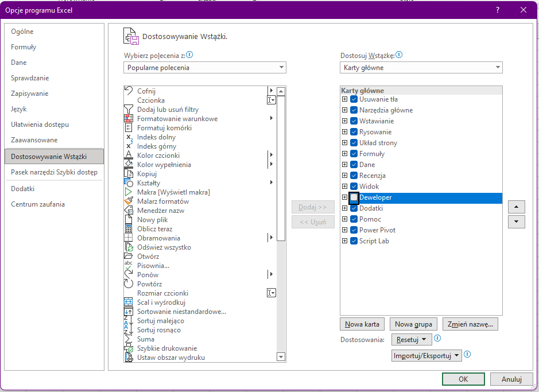Click the commands list scroll down arrow
The width and height of the screenshot is (539, 392).
(x=281, y=358)
